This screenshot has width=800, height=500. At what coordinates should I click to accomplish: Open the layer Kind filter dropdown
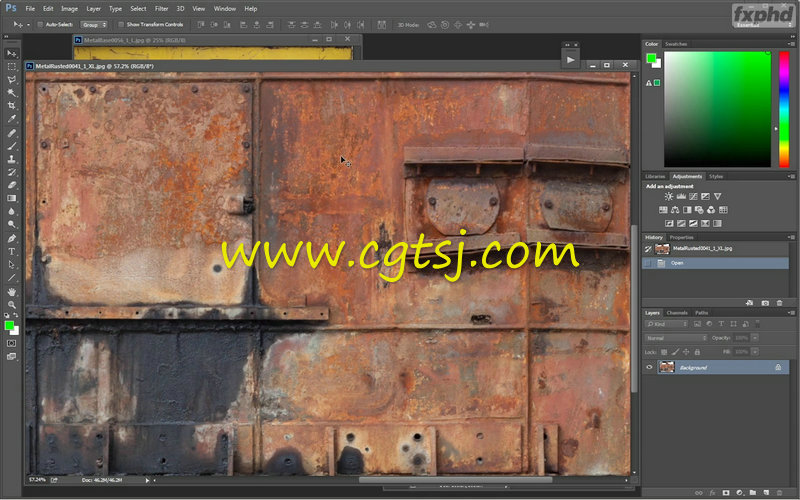tap(666, 324)
